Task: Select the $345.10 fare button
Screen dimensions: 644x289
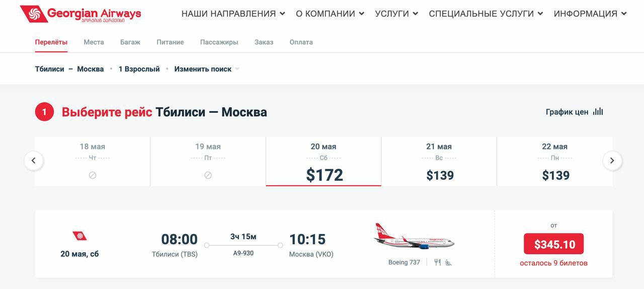Action: pos(553,244)
